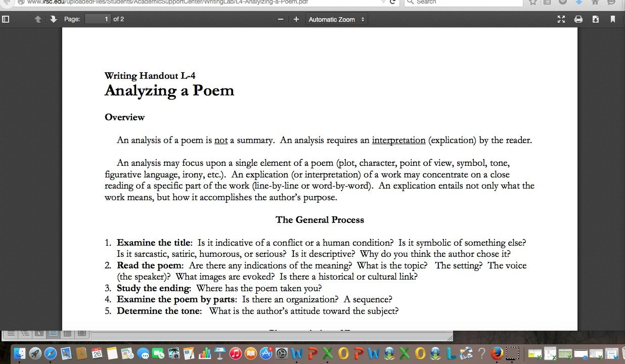Click 'Examine the title' bold text

(x=154, y=243)
